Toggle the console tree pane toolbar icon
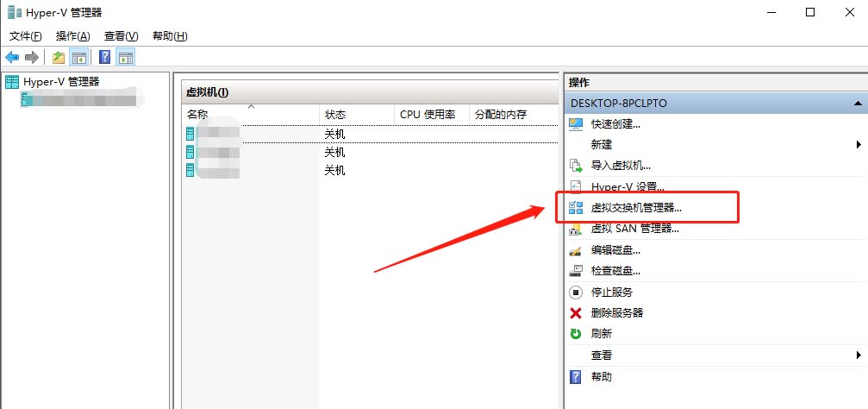This screenshot has width=868, height=409. (79, 57)
